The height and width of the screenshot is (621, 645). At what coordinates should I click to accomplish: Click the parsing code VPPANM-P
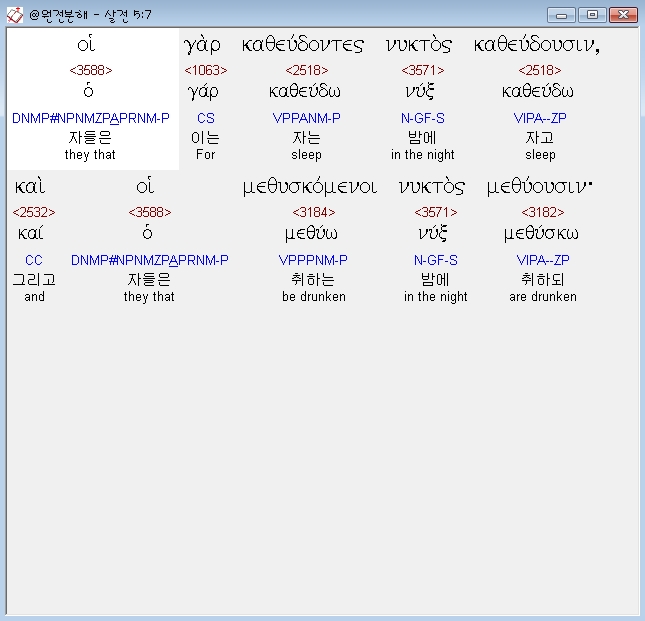point(306,118)
